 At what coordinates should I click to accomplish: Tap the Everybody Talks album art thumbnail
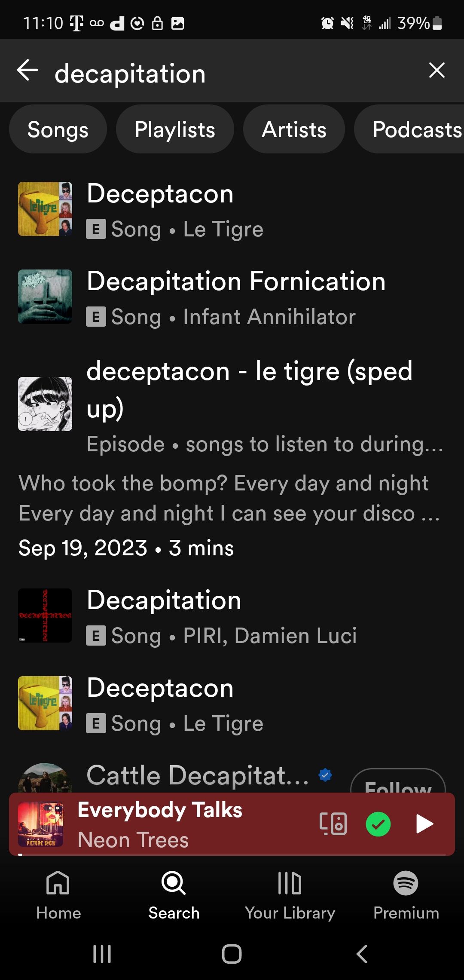click(x=41, y=824)
